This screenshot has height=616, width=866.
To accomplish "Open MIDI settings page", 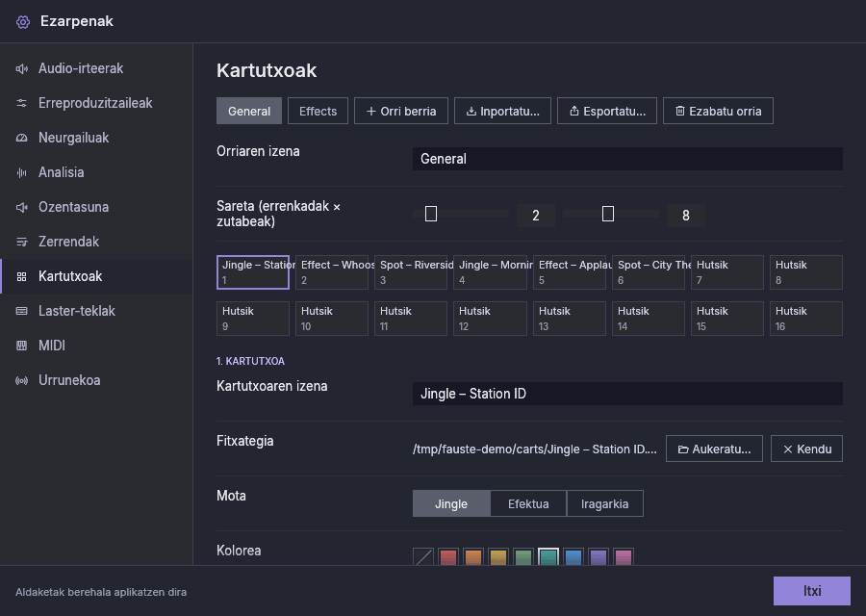I will [x=96, y=346].
